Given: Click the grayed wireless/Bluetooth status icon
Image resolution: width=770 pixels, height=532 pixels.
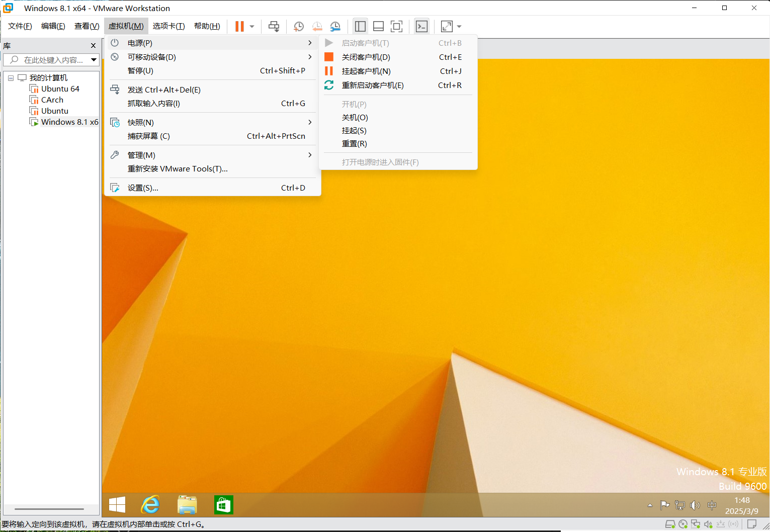Looking at the screenshot, I should coord(733,524).
